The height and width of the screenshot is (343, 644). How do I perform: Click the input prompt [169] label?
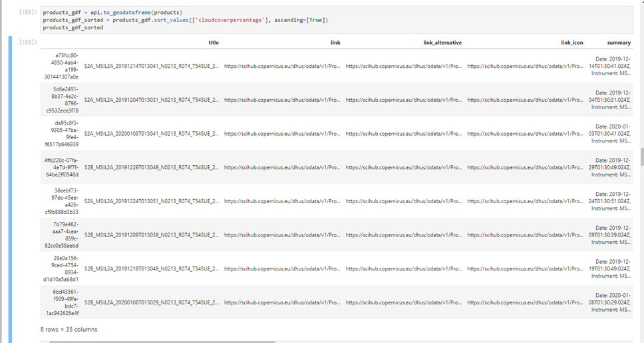coord(28,12)
